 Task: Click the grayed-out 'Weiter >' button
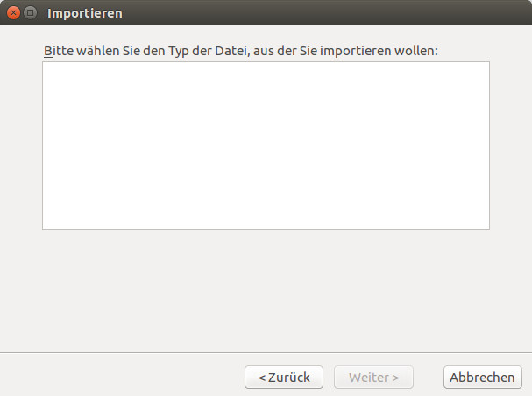point(373,378)
